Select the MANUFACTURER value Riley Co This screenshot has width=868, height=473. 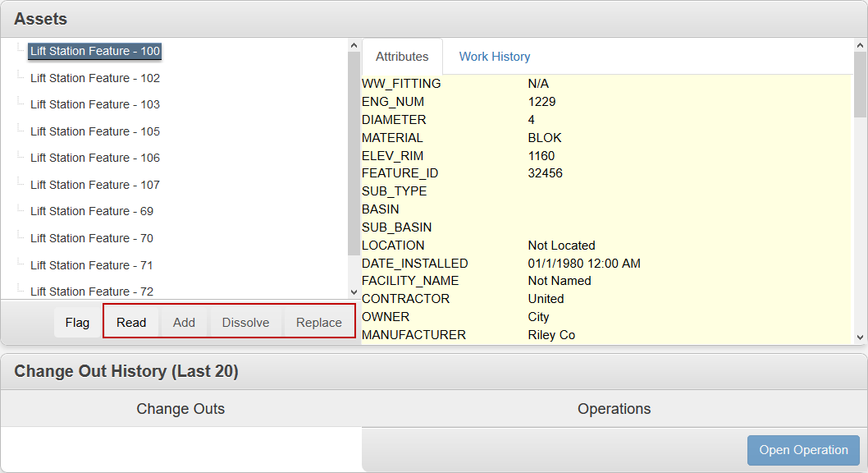pyautogui.click(x=551, y=335)
